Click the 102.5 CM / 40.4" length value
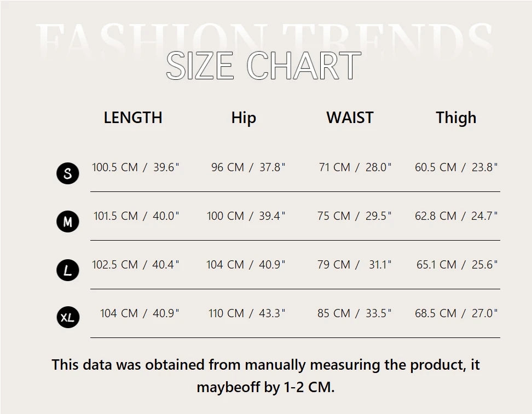Viewport: 532px width, 414px height. coord(136,265)
